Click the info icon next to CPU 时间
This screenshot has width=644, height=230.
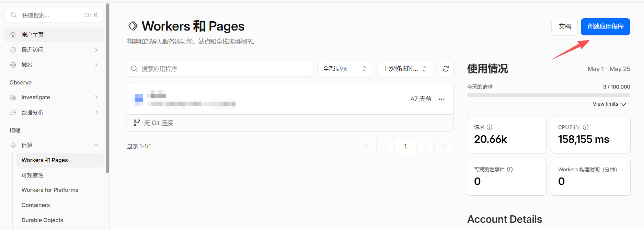coord(586,127)
